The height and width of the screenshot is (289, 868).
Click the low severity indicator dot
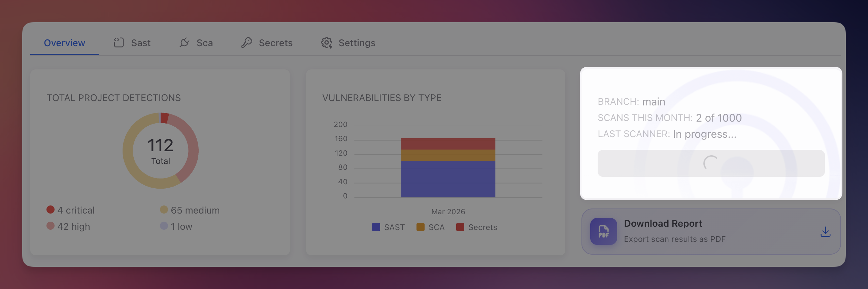tap(164, 226)
